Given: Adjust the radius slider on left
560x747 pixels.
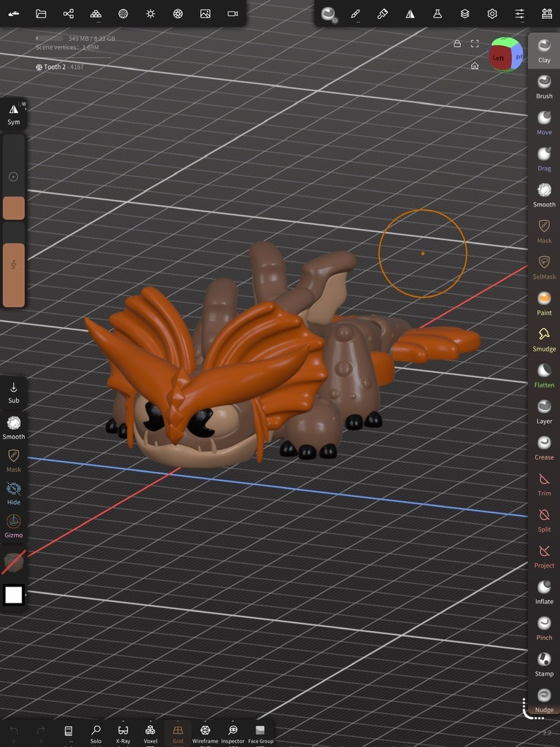Looking at the screenshot, I should pyautogui.click(x=14, y=177).
